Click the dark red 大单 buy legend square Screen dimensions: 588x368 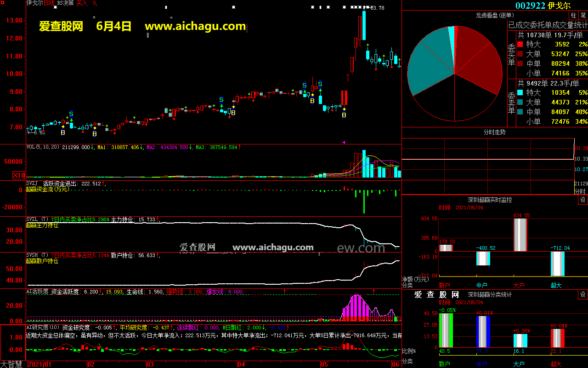tap(520, 54)
